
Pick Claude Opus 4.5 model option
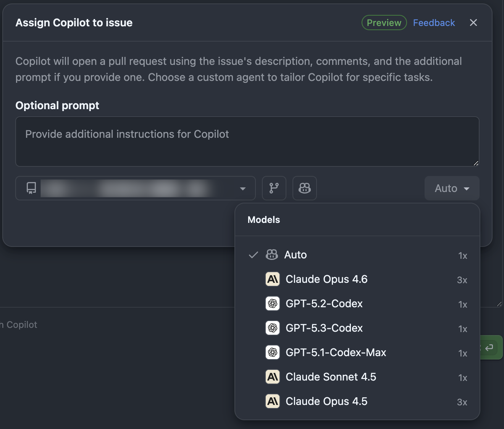click(x=326, y=401)
